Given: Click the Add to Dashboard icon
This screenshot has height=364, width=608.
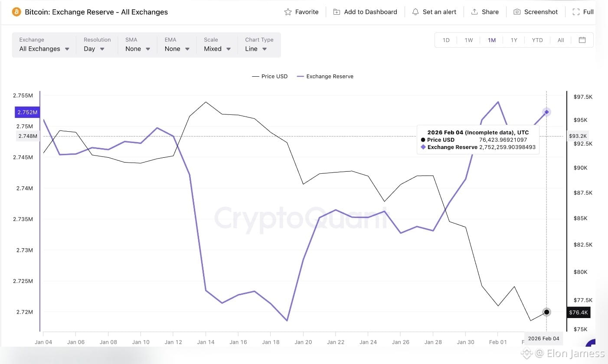Looking at the screenshot, I should point(337,12).
